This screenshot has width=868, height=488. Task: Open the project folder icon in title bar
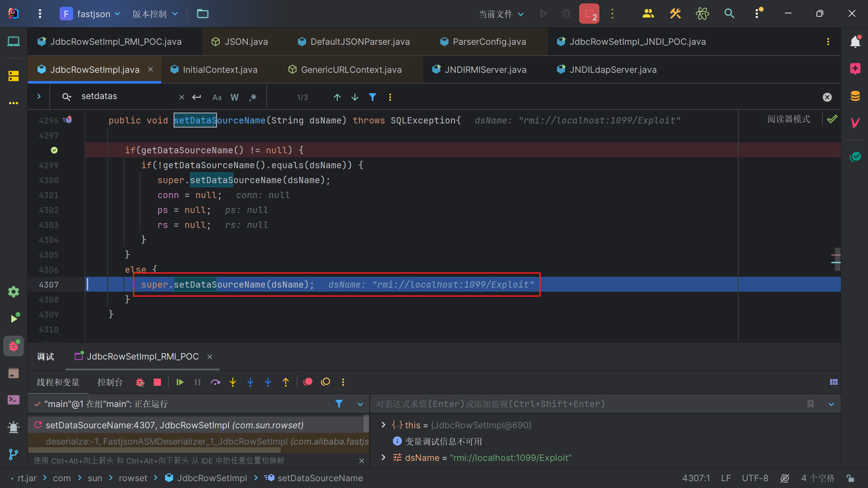coord(203,14)
